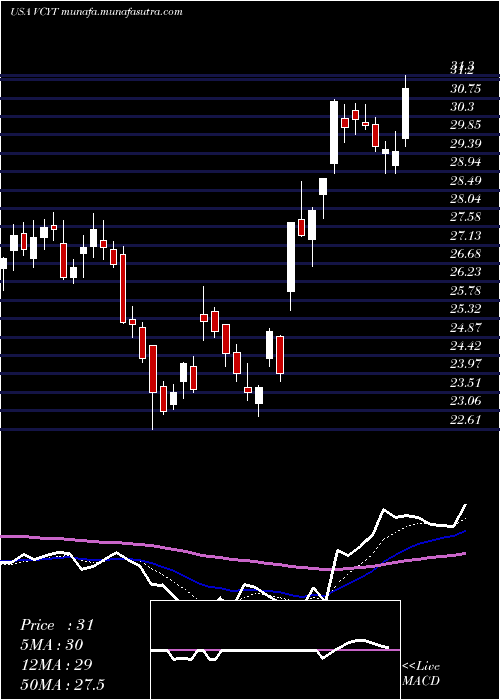This screenshot has height=700, width=500.
Task: Click the 'Price : 31' readout
Action: point(57,625)
